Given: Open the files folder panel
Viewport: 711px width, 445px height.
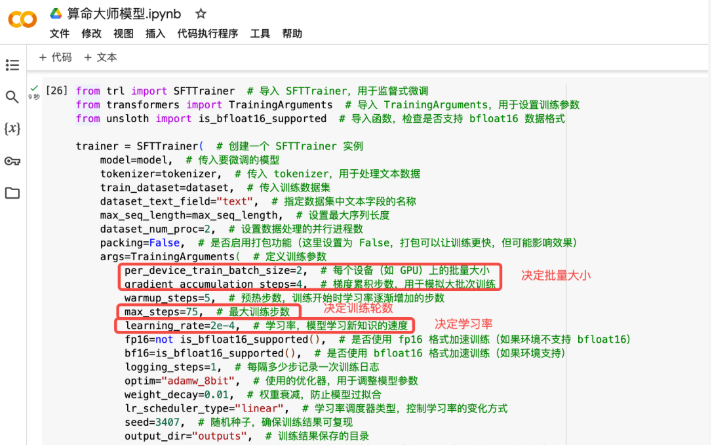Looking at the screenshot, I should pos(12,193).
